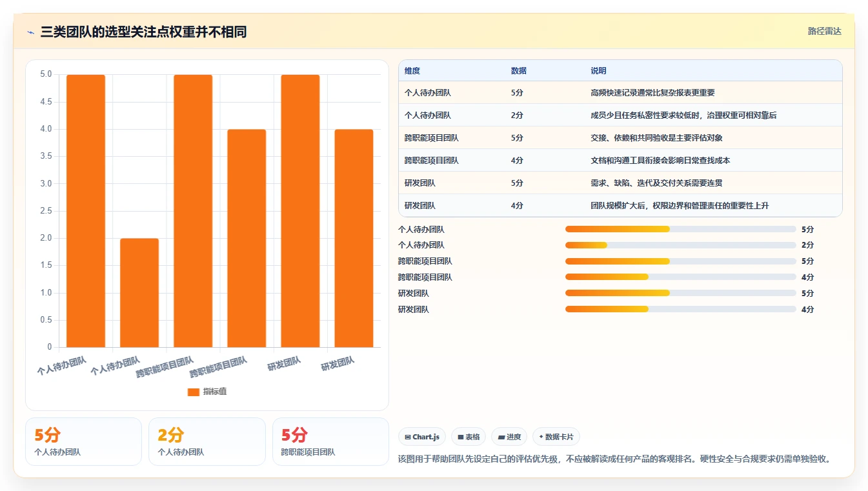
Task: Click the 5.0 label on the chart's y-axis
Action: (46, 74)
